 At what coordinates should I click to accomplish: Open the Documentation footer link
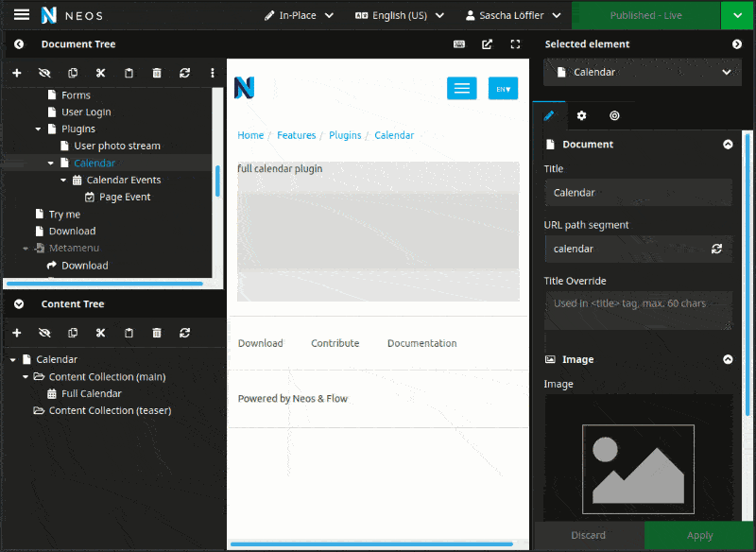click(x=421, y=343)
